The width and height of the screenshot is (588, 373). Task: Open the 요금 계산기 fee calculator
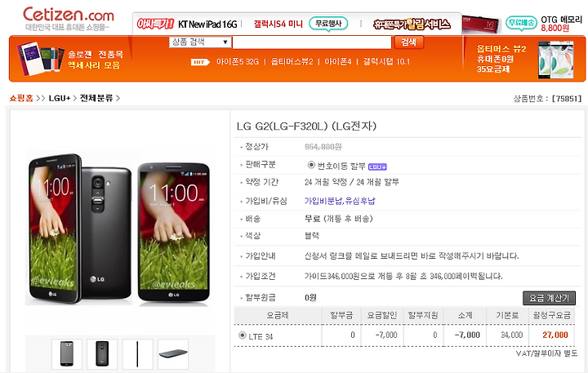(549, 298)
